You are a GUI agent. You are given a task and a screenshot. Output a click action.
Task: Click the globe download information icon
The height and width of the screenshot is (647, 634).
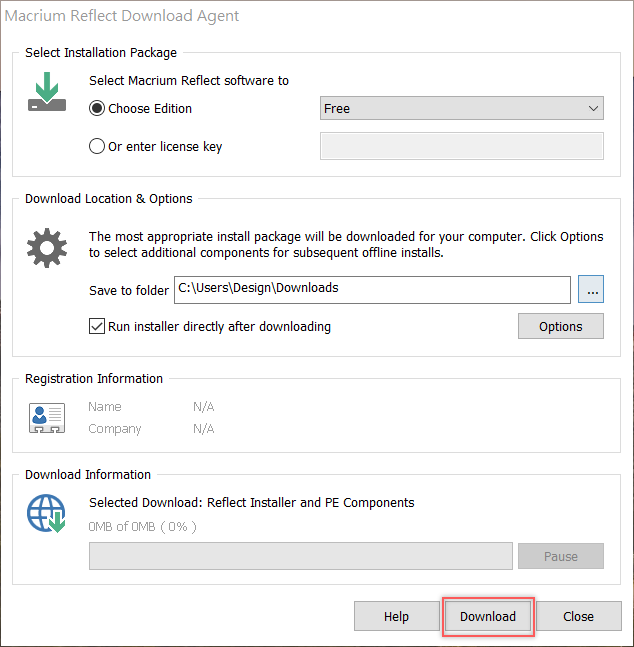tap(46, 514)
